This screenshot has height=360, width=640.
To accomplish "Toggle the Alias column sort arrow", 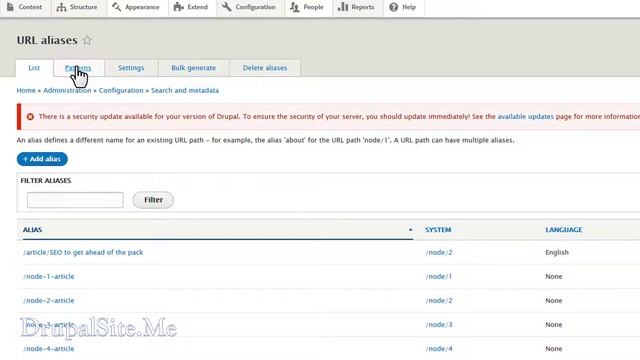I will [410, 230].
